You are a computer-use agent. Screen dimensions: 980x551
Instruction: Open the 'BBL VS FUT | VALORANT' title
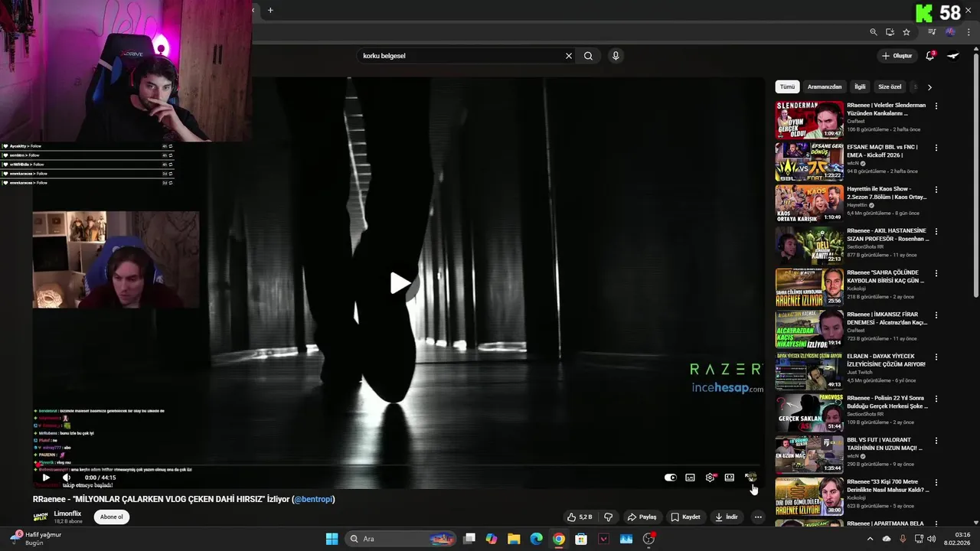(885, 444)
